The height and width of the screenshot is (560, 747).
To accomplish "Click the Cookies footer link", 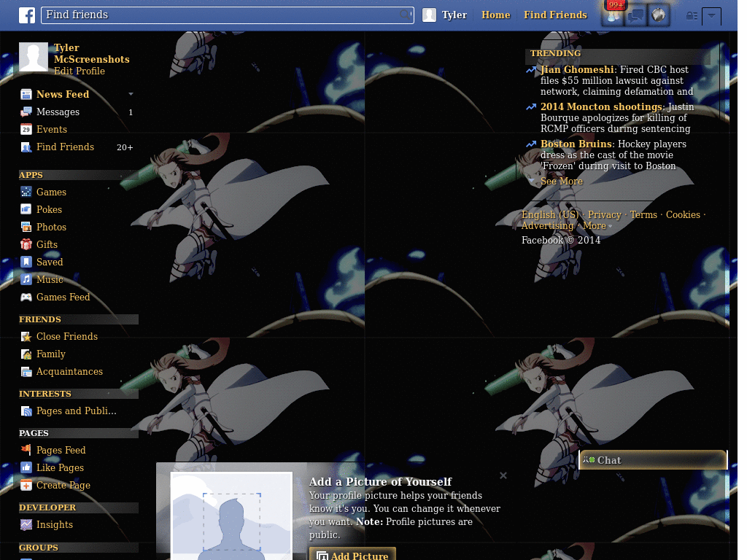I will (683, 215).
